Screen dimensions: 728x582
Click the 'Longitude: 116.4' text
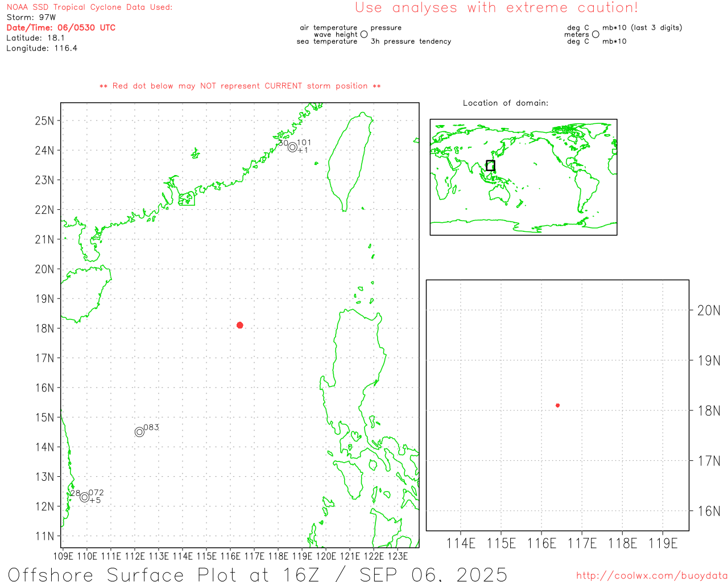42,48
